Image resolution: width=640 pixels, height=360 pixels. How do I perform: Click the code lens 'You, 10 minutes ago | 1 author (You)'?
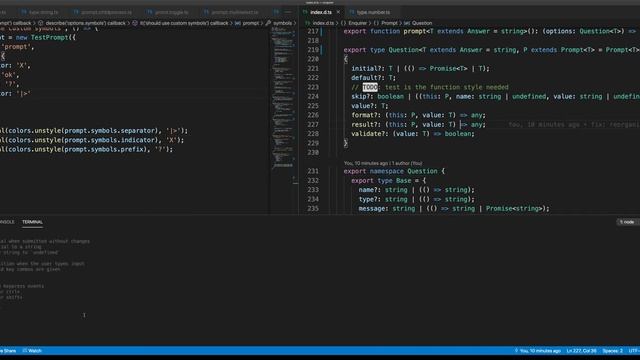coord(383,163)
